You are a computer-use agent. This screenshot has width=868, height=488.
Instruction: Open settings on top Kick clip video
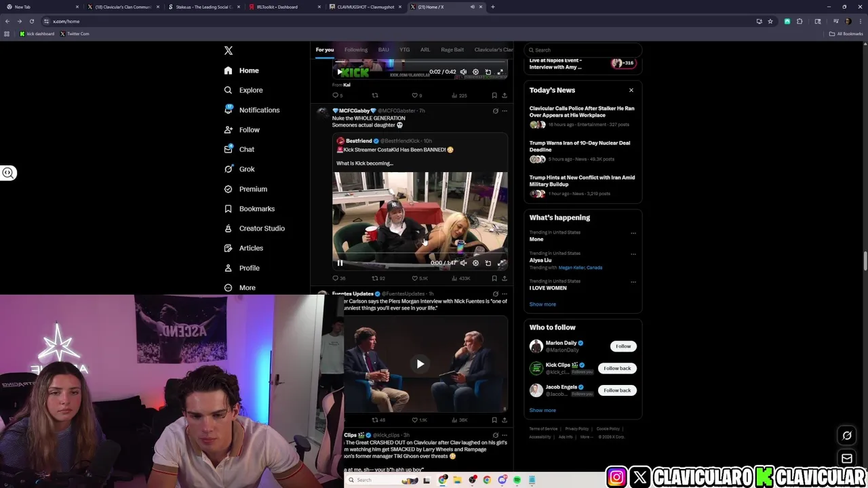coord(475,72)
